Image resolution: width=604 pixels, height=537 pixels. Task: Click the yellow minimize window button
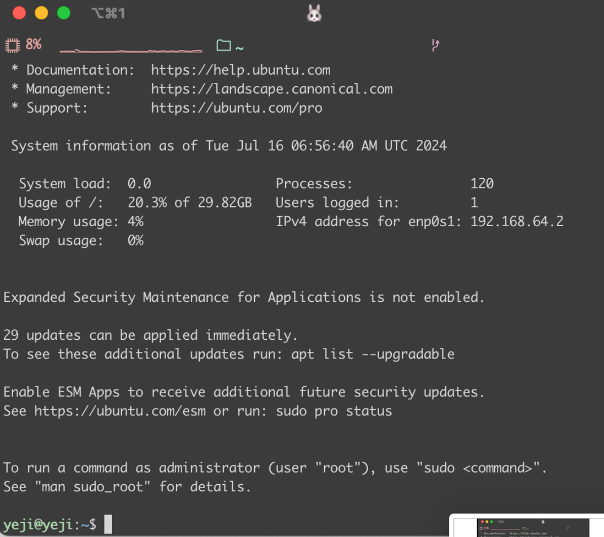[41, 13]
